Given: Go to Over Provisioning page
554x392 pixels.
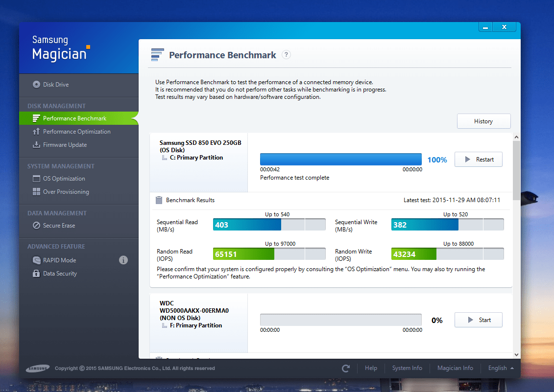Looking at the screenshot, I should pyautogui.click(x=66, y=192).
